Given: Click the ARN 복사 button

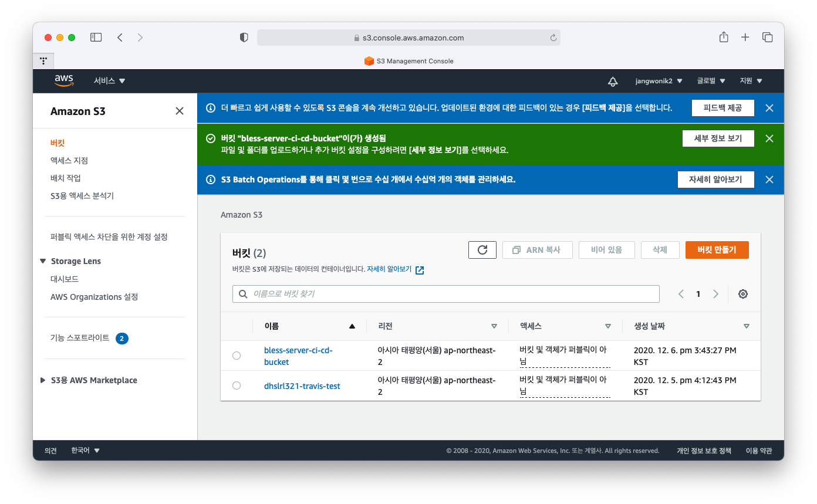Looking at the screenshot, I should pyautogui.click(x=536, y=250).
